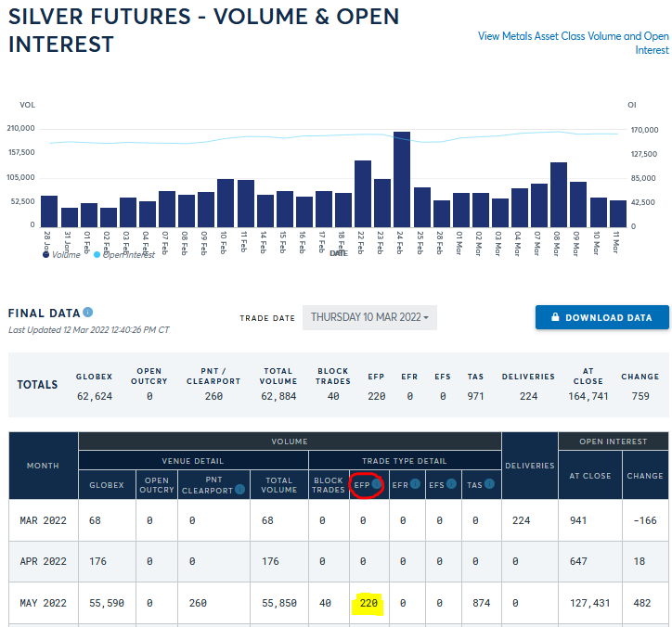Select the 10 Feb volume bar
Screen dimensions: 672x627
tap(226, 203)
